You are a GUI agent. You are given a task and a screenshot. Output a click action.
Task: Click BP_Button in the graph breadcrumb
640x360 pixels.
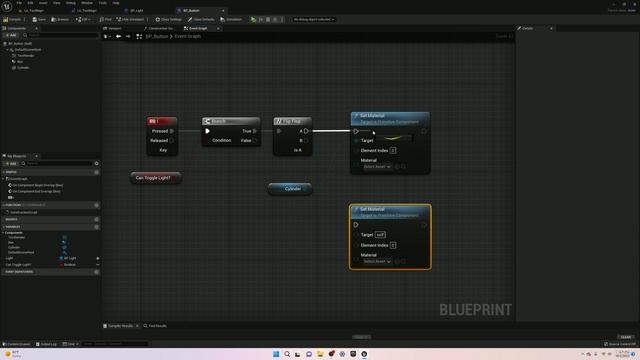(157, 36)
